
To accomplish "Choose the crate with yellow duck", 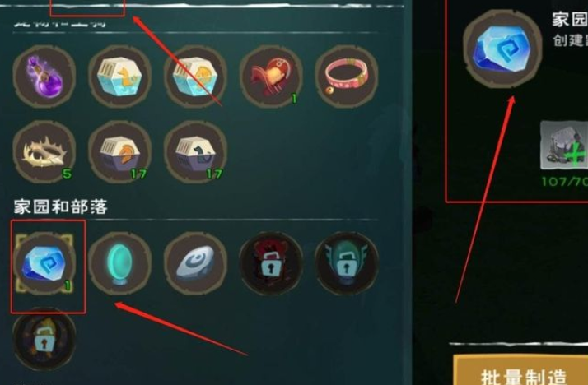I will point(119,77).
